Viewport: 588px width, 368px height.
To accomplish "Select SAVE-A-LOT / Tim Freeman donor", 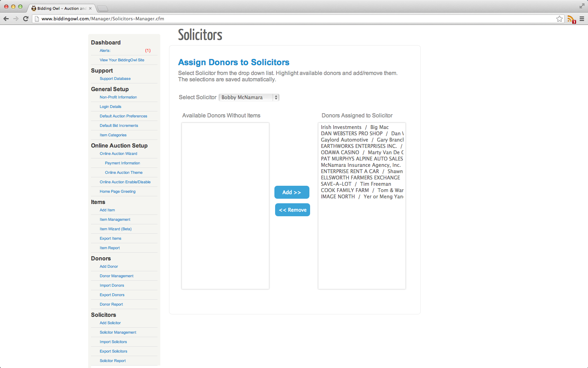I will tap(356, 184).
